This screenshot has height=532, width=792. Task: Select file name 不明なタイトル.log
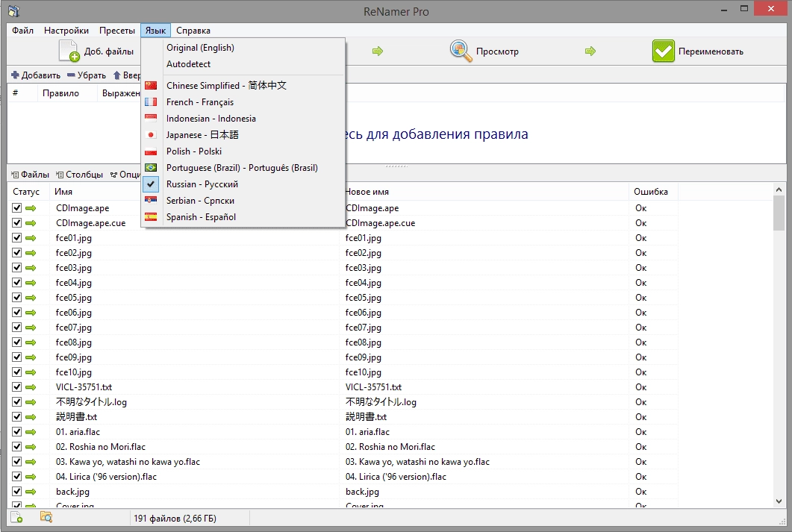(91, 401)
